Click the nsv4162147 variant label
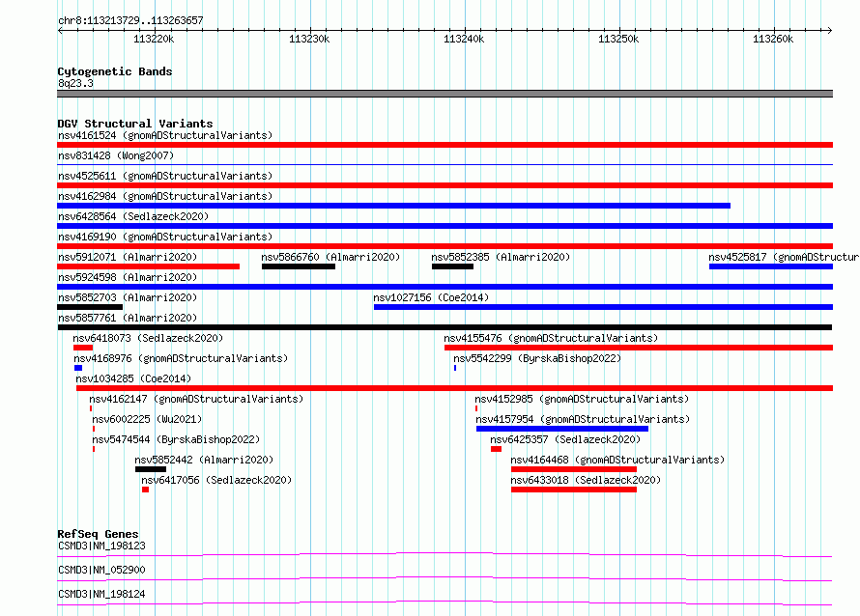The width and height of the screenshot is (860, 616). [196, 399]
